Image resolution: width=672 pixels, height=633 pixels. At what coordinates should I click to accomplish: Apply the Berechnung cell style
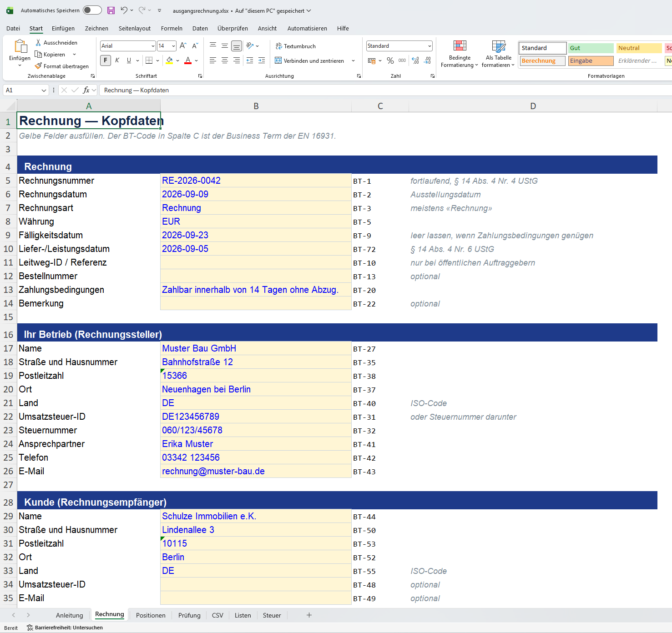[x=543, y=61]
